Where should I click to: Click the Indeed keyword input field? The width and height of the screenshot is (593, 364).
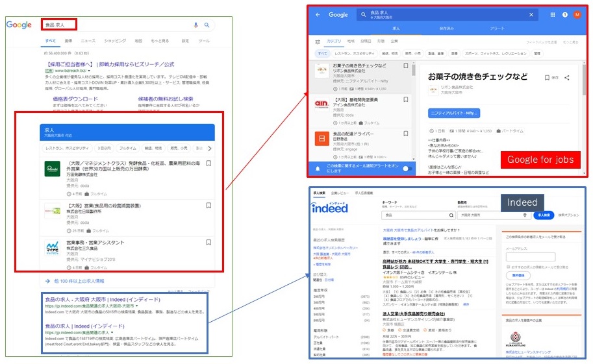point(418,215)
